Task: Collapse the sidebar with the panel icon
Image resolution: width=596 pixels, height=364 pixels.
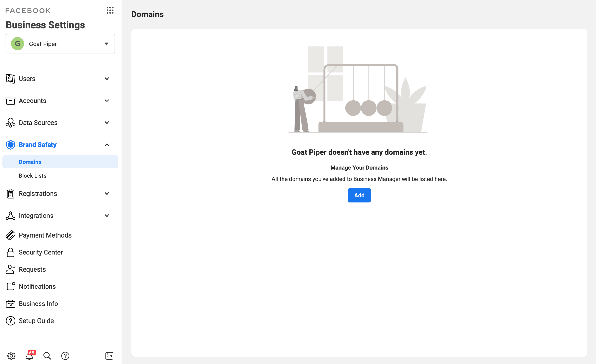Action: point(109,355)
